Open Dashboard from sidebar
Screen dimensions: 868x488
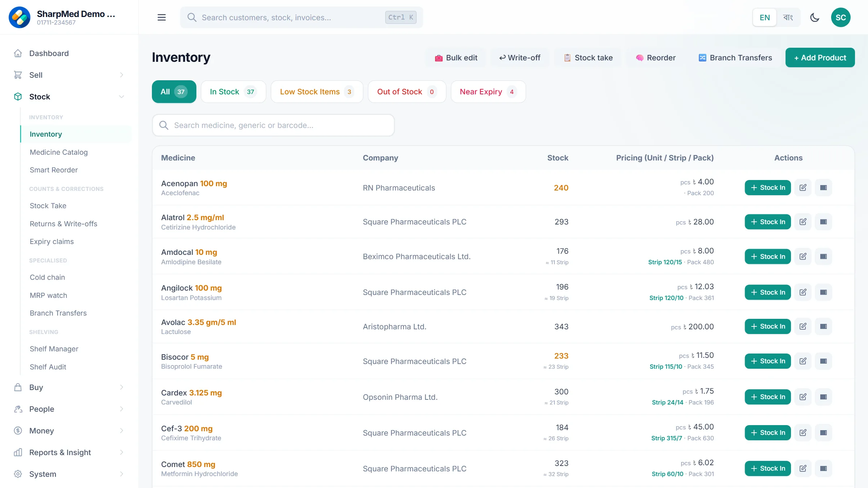[x=49, y=53]
